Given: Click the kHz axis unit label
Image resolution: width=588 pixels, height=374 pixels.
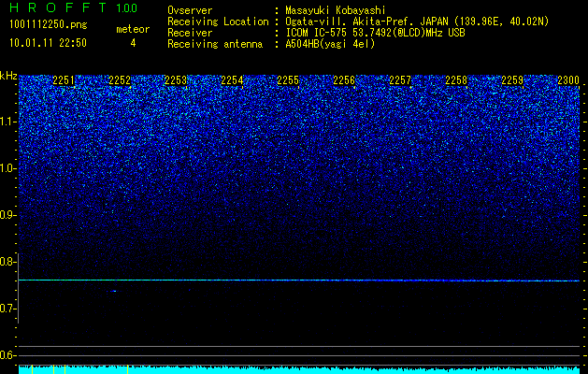Looking at the screenshot, I should pyautogui.click(x=8, y=76).
